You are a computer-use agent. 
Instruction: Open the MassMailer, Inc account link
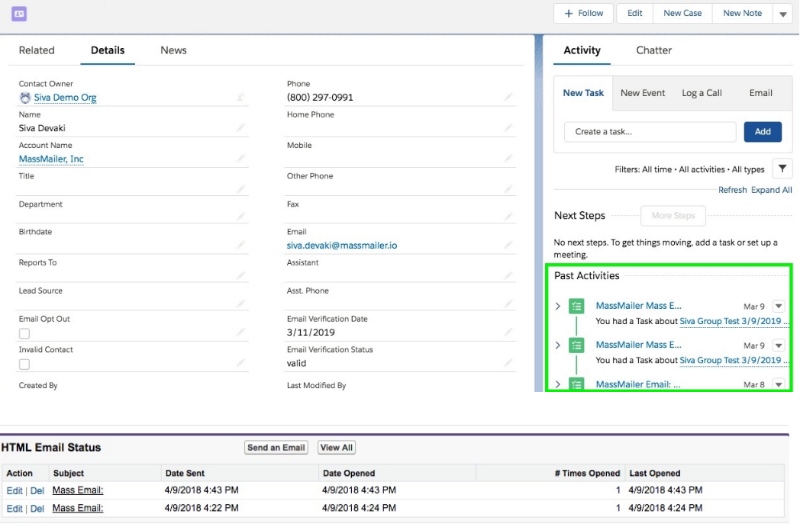[51, 159]
